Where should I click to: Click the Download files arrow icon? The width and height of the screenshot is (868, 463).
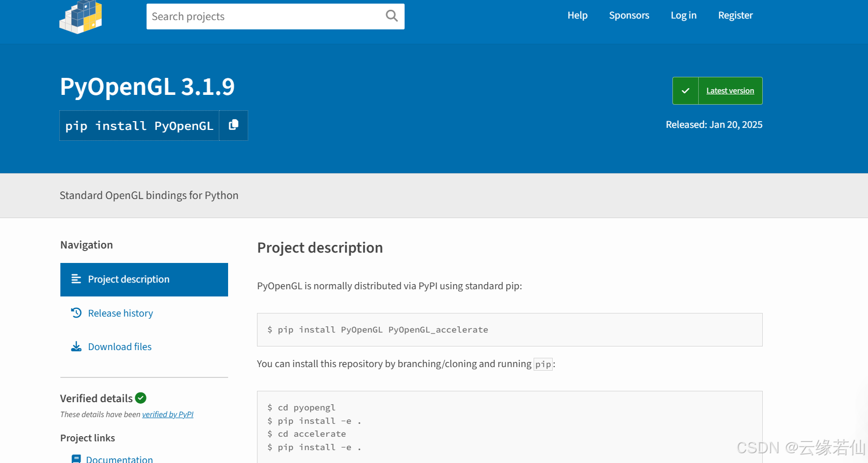click(76, 346)
